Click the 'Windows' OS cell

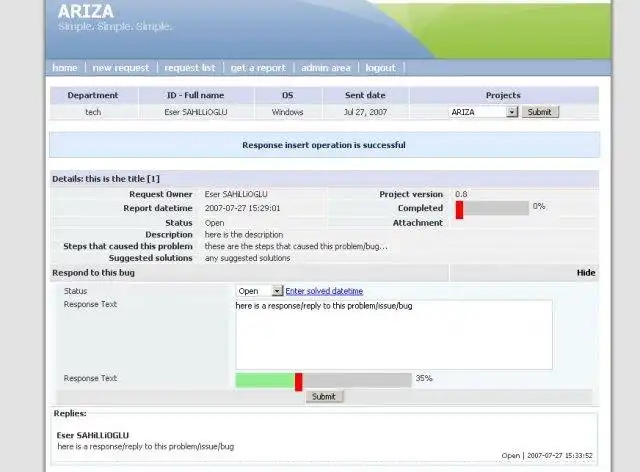[x=288, y=112]
